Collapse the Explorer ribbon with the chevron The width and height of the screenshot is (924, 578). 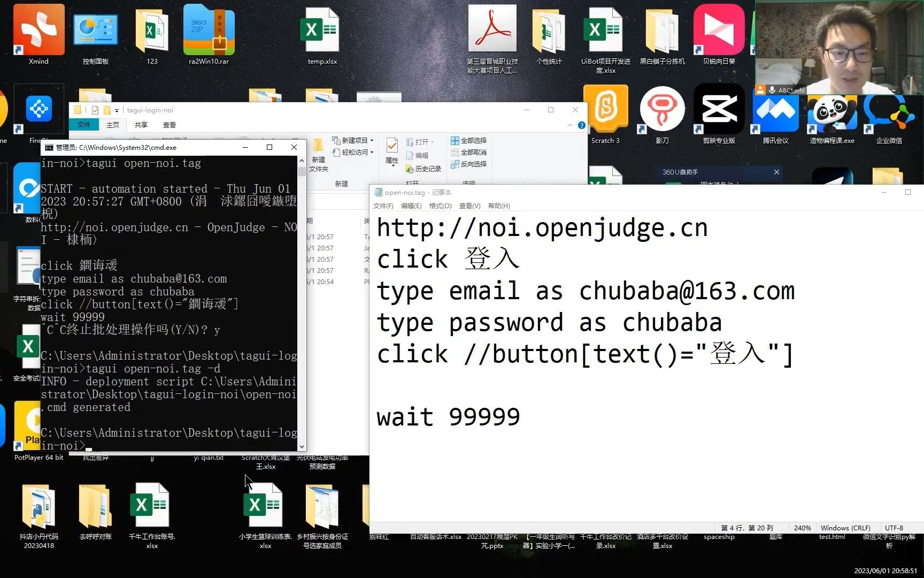tap(569, 125)
